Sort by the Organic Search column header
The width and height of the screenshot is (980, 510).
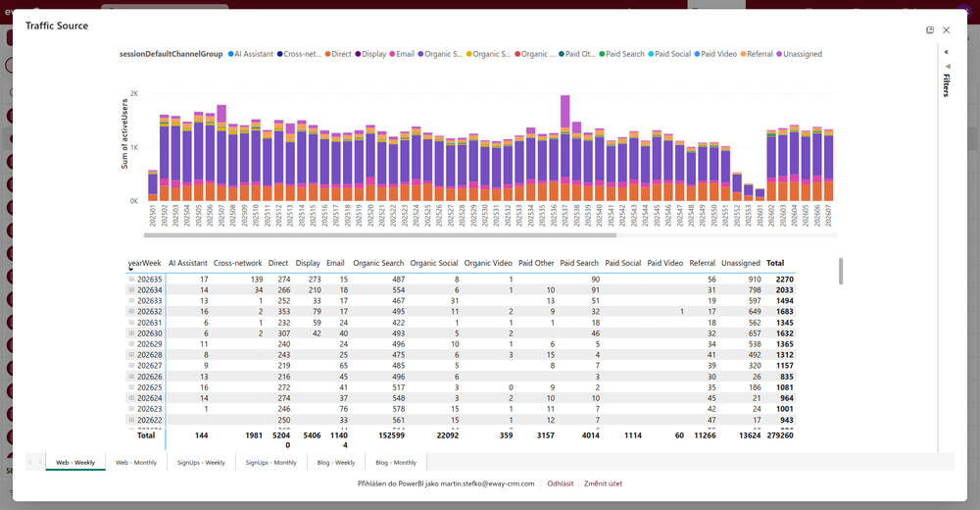(378, 263)
